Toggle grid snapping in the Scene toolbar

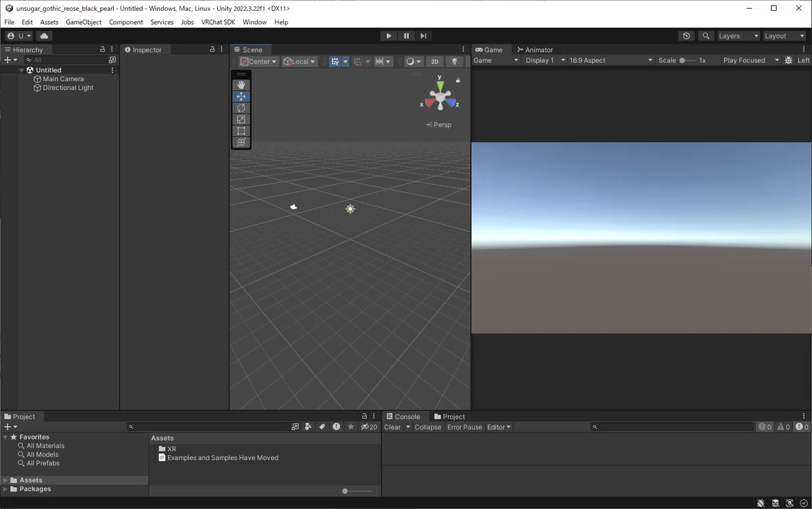click(x=357, y=62)
